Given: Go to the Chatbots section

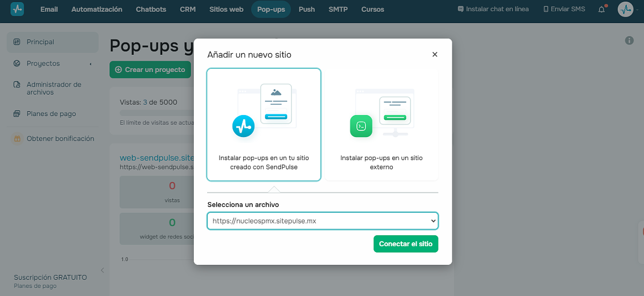Looking at the screenshot, I should pos(151,9).
